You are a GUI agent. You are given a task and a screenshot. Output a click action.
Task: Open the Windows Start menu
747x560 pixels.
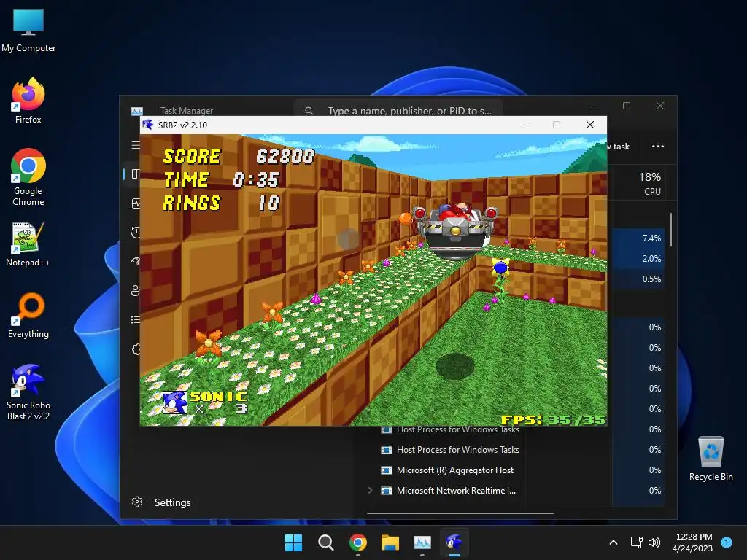pyautogui.click(x=293, y=542)
